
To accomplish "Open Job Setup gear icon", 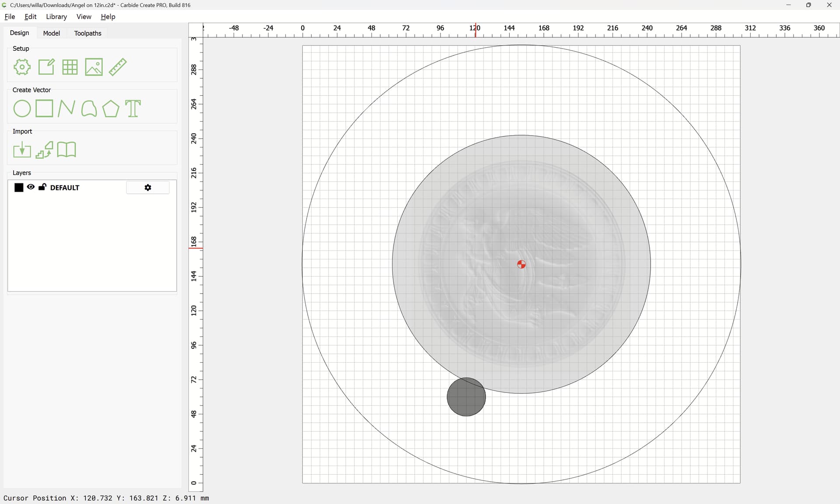I will pyautogui.click(x=22, y=67).
